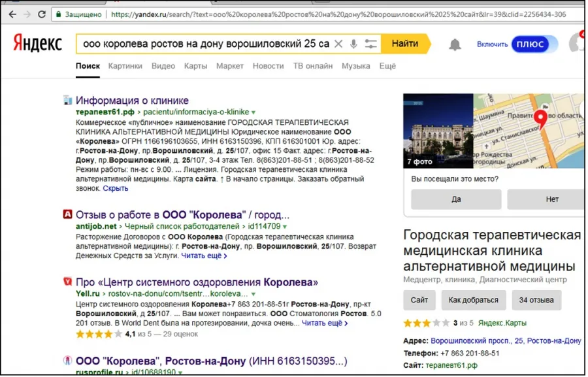Click the Сайт button in clinic card
This screenshot has width=588, height=377.
coord(419,300)
